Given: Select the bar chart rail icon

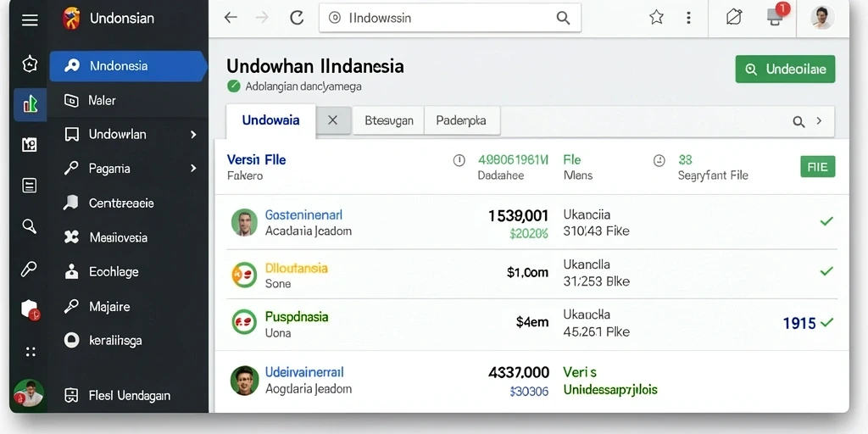Looking at the screenshot, I should pos(30,104).
